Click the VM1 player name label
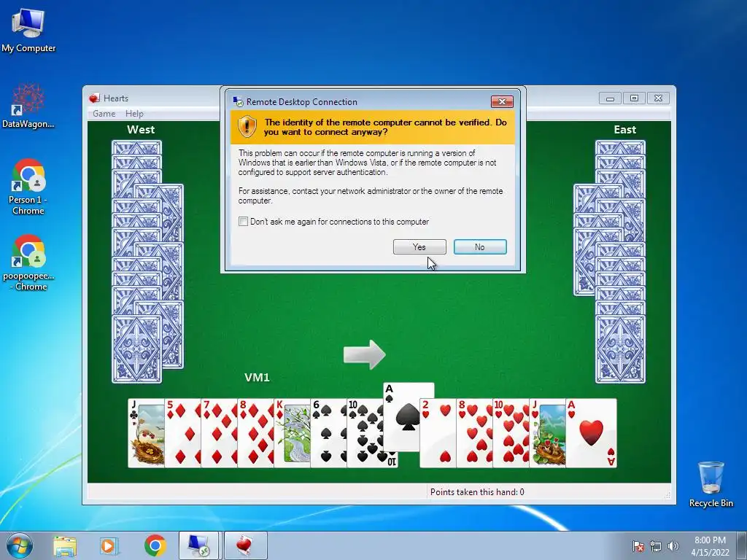Screen dimensions: 747x560 pos(257,377)
